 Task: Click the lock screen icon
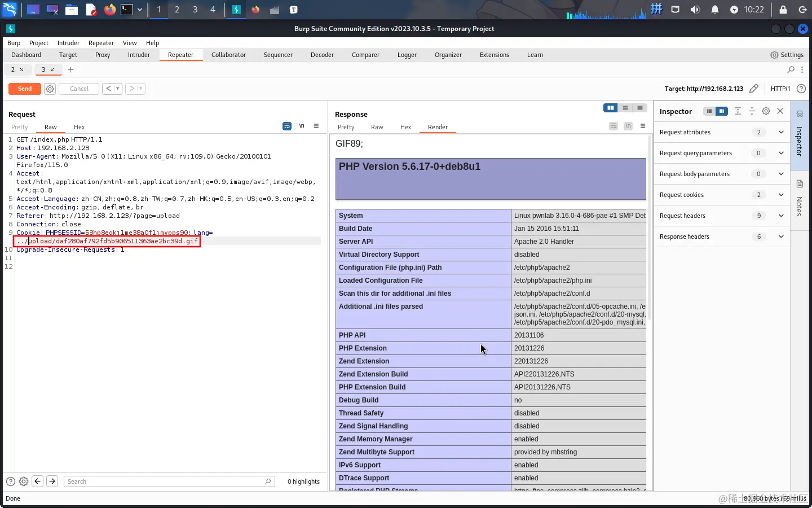(x=783, y=10)
